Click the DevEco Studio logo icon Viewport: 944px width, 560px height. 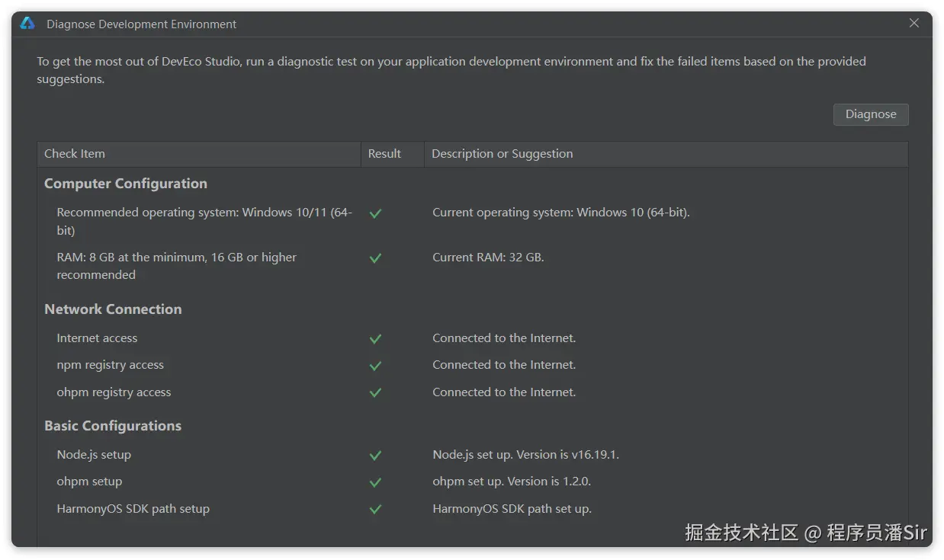click(27, 24)
